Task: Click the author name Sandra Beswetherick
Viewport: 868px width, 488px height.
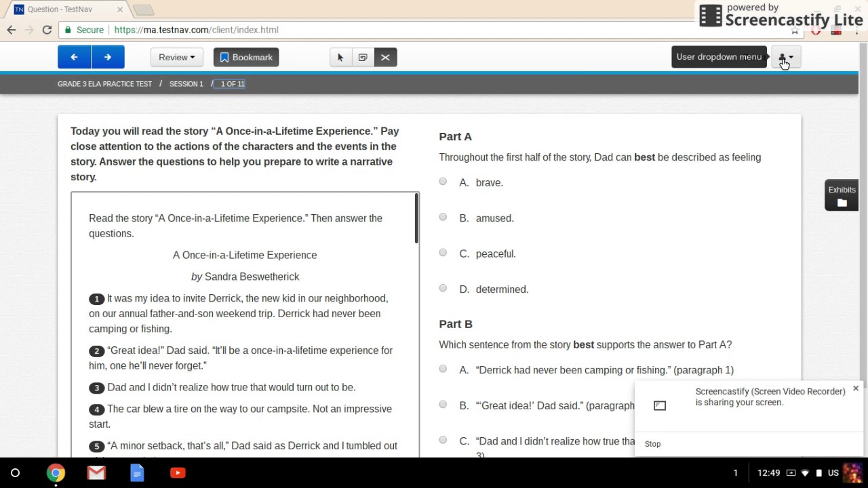Action: click(252, 277)
